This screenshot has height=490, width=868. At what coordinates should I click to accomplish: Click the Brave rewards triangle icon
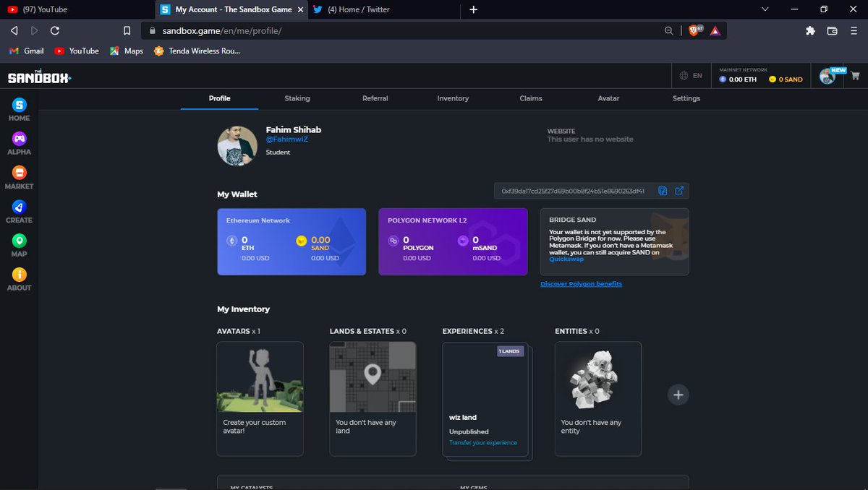coord(715,30)
